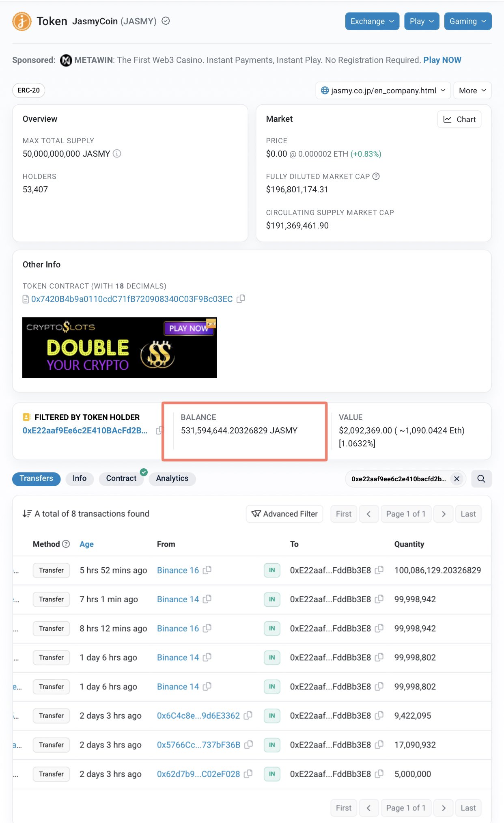Viewport: 504px width, 823px height.
Task: Click the JasmyCoin token logo icon
Action: pos(22,21)
